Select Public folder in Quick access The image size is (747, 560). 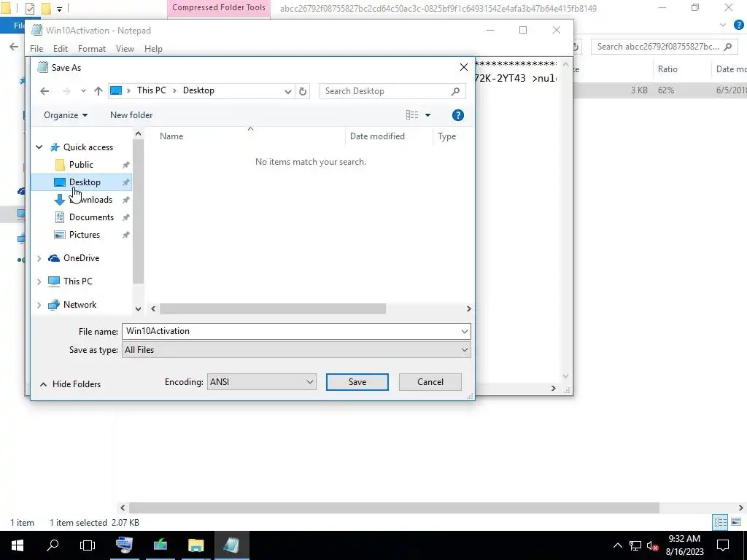[x=81, y=165]
